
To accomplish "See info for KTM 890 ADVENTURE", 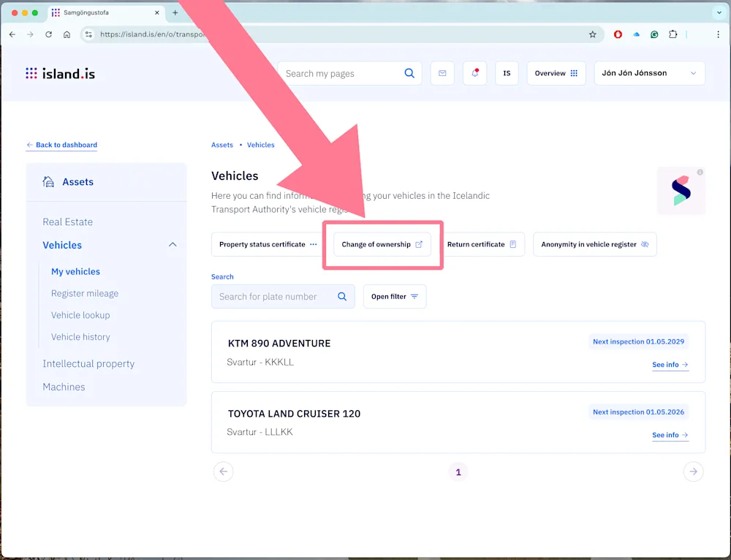I will click(670, 365).
